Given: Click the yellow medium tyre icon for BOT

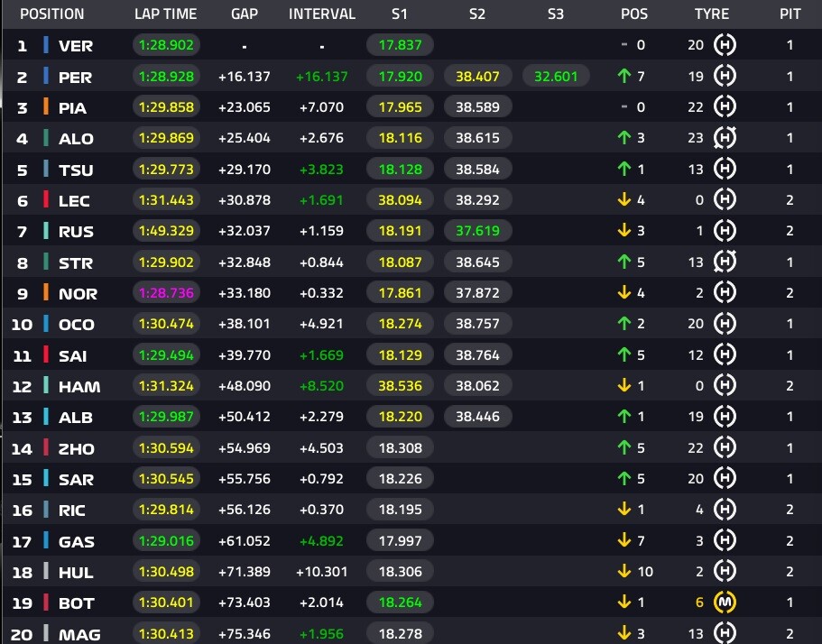Looking at the screenshot, I should [725, 603].
